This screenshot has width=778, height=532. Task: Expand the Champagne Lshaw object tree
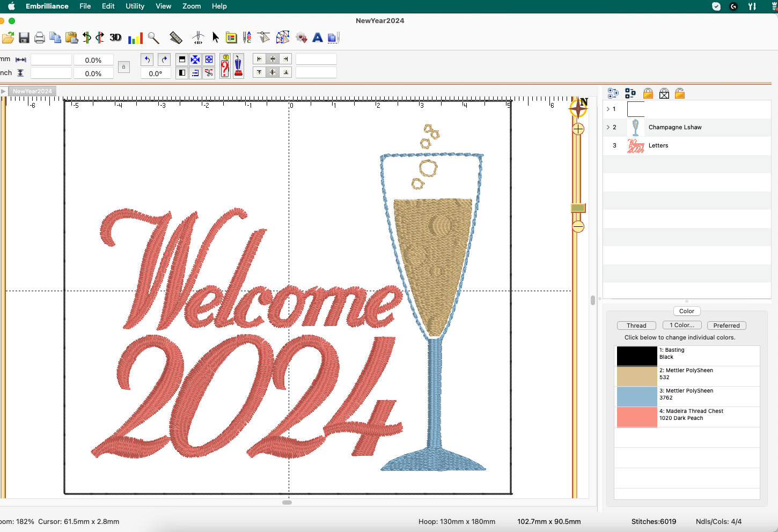click(608, 127)
